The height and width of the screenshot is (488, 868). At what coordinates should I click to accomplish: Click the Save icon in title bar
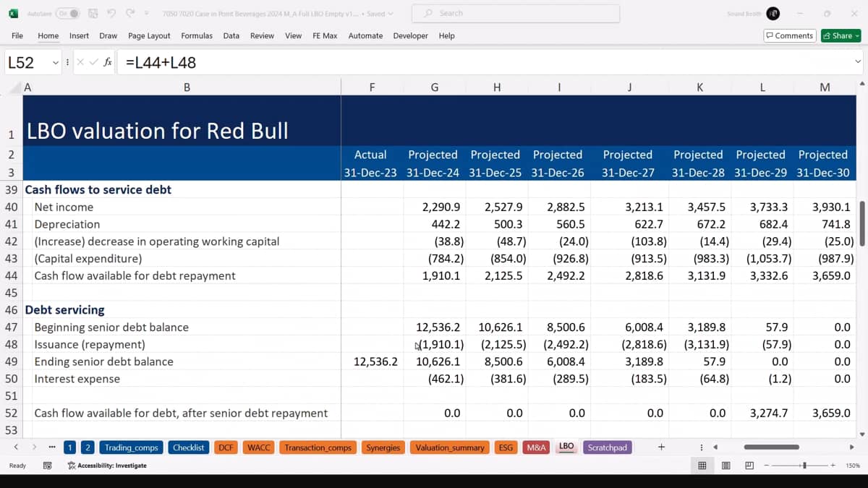pyautogui.click(x=93, y=13)
